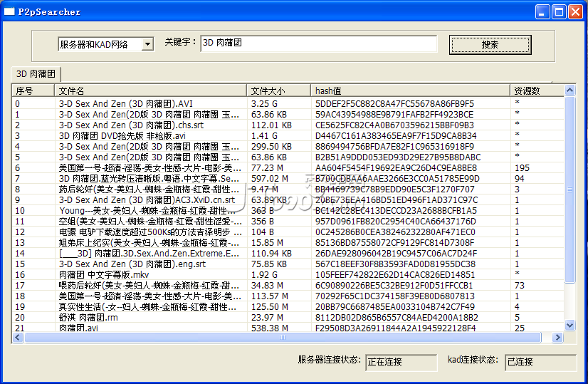Viewport: 588px width, 384px height.
Task: Sort results by the hash值 column header
Action: coord(411,90)
